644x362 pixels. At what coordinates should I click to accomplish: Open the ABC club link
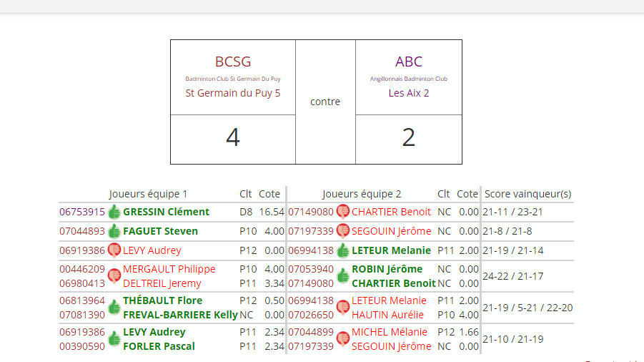coord(409,62)
